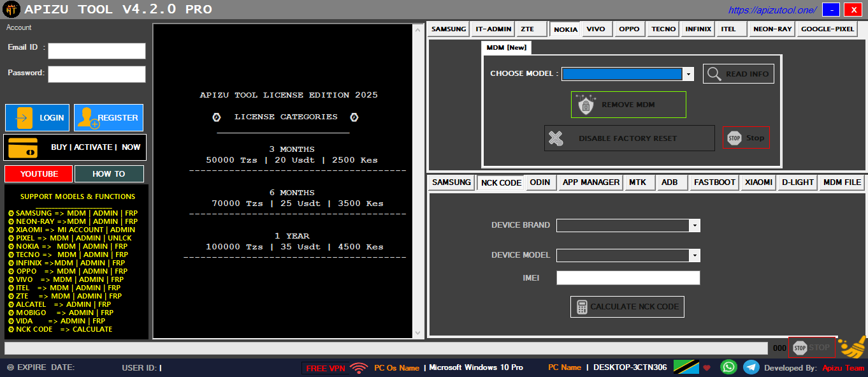Open WhatsApp from the bottom status bar
868x377 pixels.
click(728, 367)
